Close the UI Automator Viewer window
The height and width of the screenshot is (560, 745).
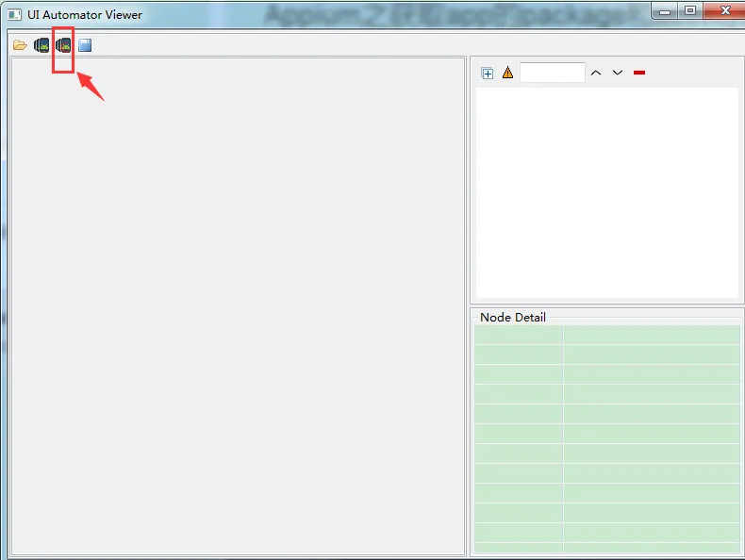[x=724, y=11]
